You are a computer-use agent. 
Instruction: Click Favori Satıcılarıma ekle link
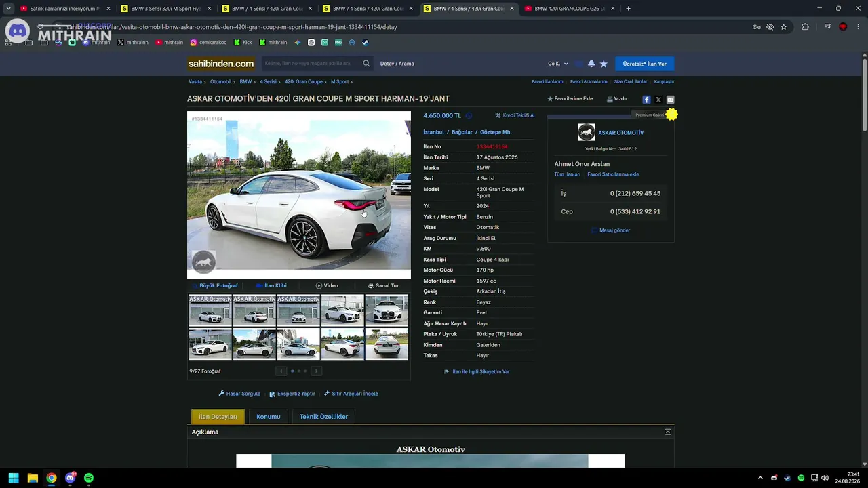[x=613, y=174]
